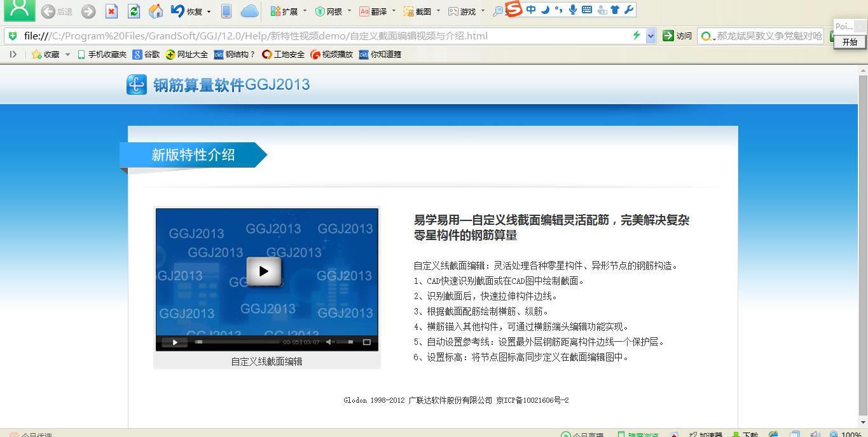Viewport: 868px width, 437px height.
Task: Go back with the 后退 button
Action: click(57, 11)
